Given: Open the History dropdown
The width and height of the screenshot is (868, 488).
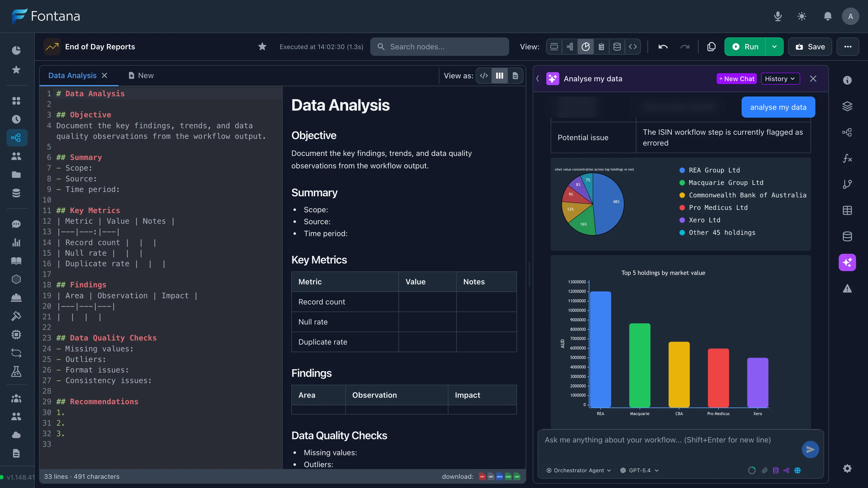Looking at the screenshot, I should click(x=780, y=79).
